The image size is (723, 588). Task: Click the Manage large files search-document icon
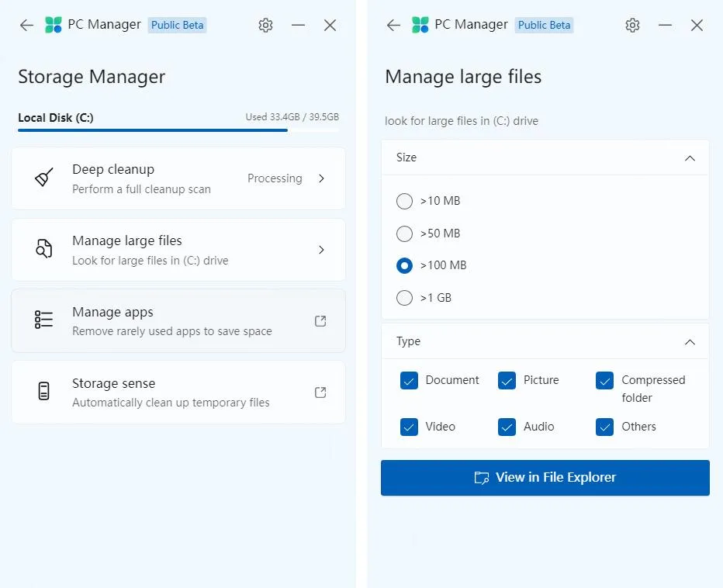pyautogui.click(x=43, y=249)
